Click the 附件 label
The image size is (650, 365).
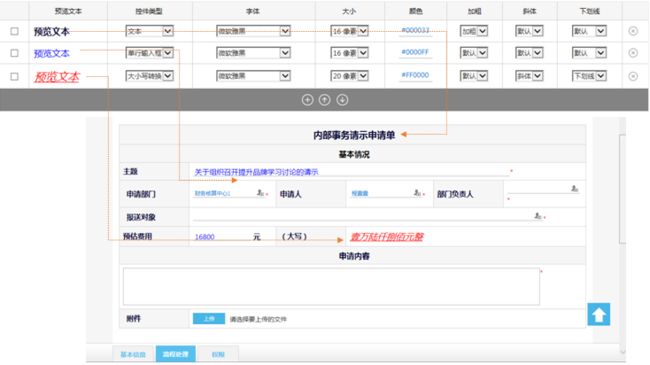(133, 319)
